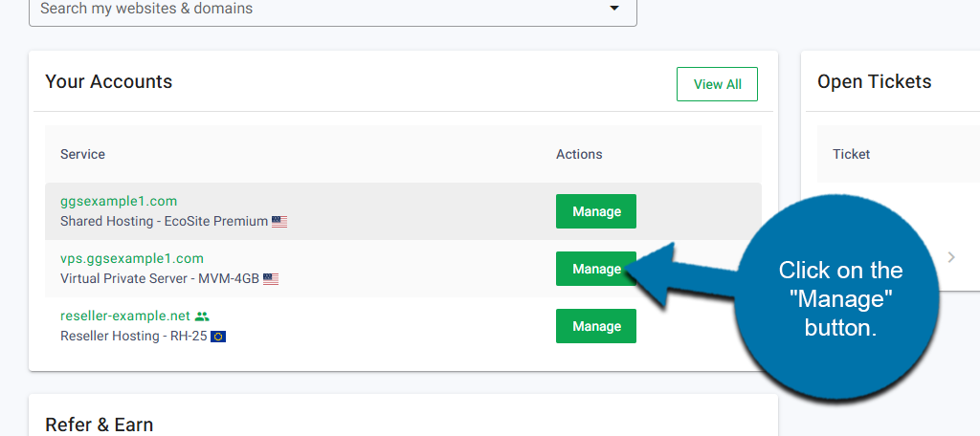Click the Ticket column header

click(x=851, y=154)
